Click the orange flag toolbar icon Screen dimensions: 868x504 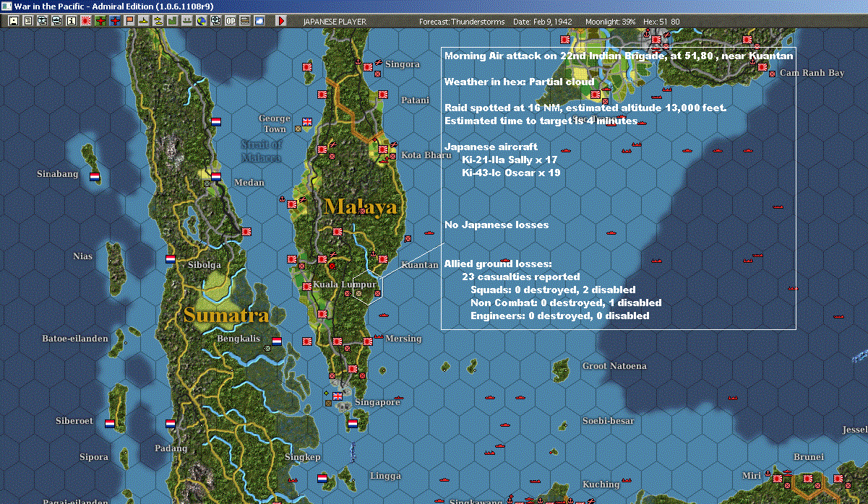tap(129, 21)
